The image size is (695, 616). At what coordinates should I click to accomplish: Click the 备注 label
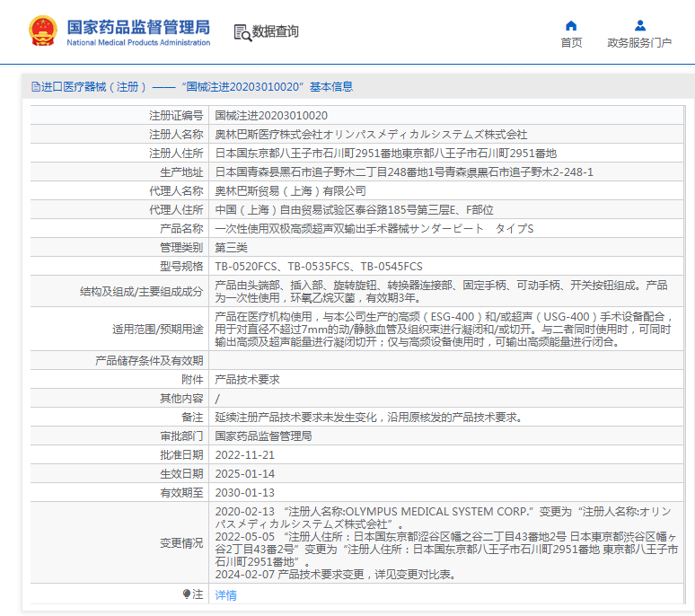tap(192, 417)
